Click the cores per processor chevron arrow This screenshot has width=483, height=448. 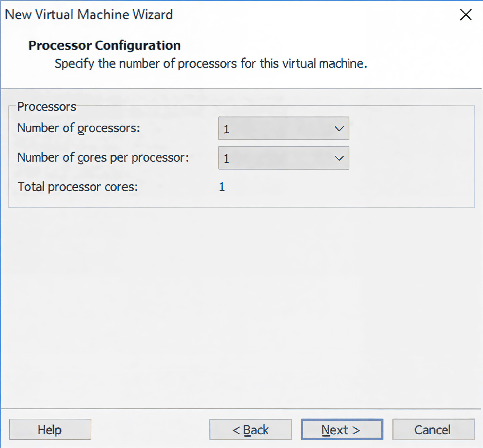[x=339, y=158]
